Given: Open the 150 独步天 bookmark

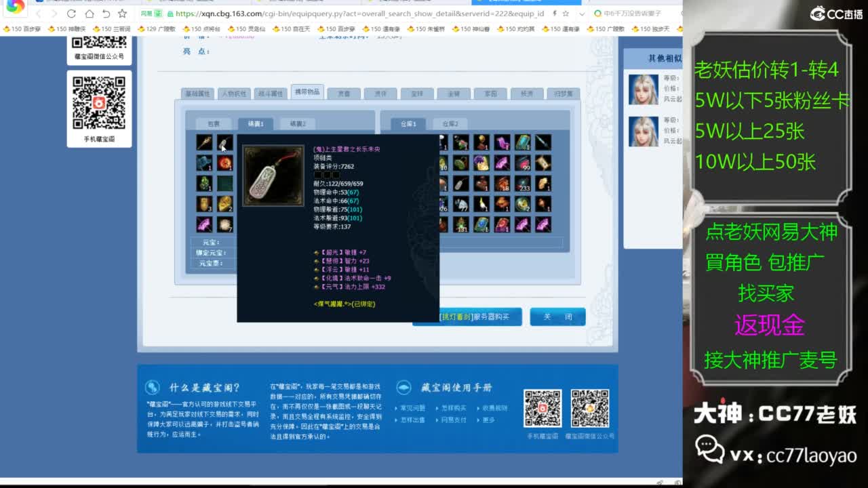Looking at the screenshot, I should pyautogui.click(x=651, y=29).
